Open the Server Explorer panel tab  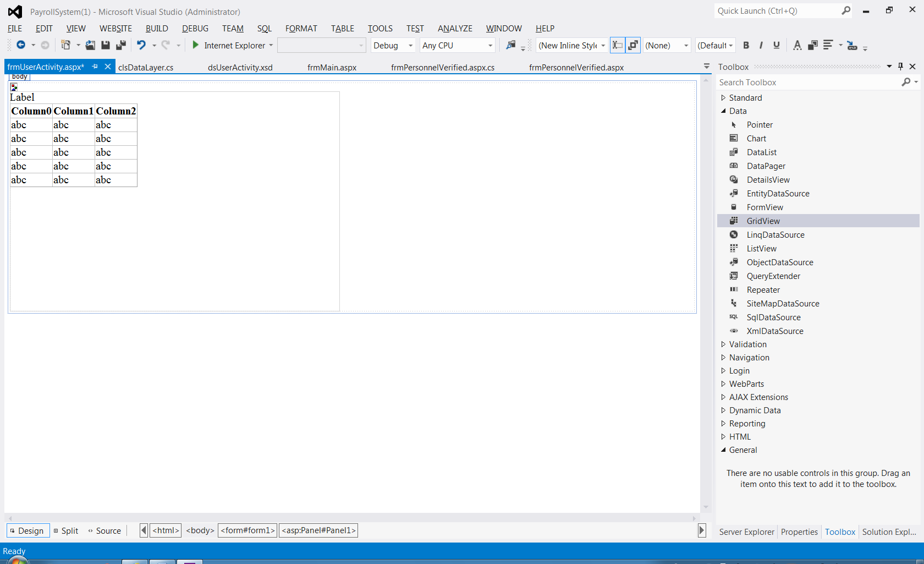point(746,532)
